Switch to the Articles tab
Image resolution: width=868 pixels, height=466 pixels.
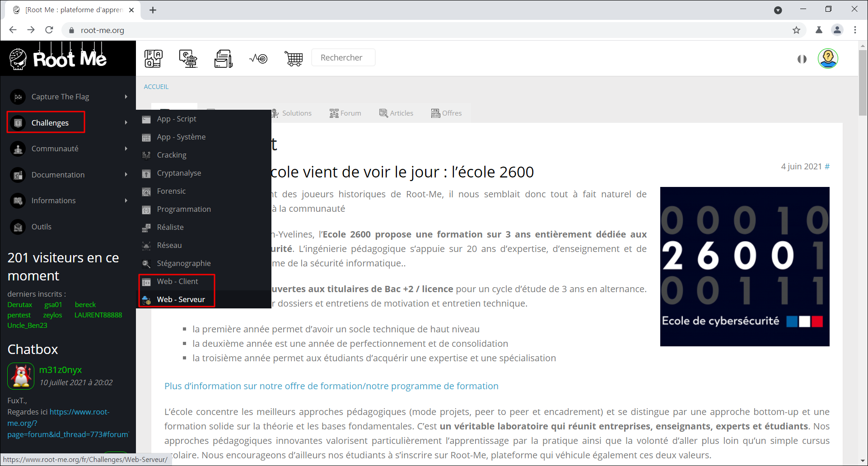click(396, 113)
